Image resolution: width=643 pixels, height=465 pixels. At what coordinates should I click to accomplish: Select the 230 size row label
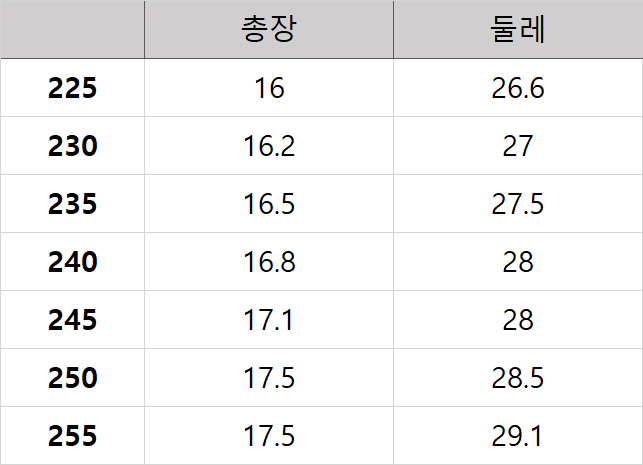73,146
